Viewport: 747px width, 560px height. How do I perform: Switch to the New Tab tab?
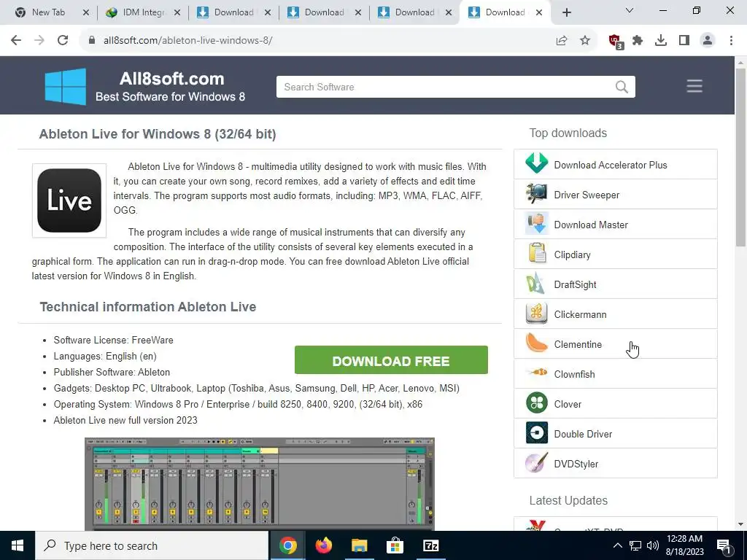coord(47,12)
